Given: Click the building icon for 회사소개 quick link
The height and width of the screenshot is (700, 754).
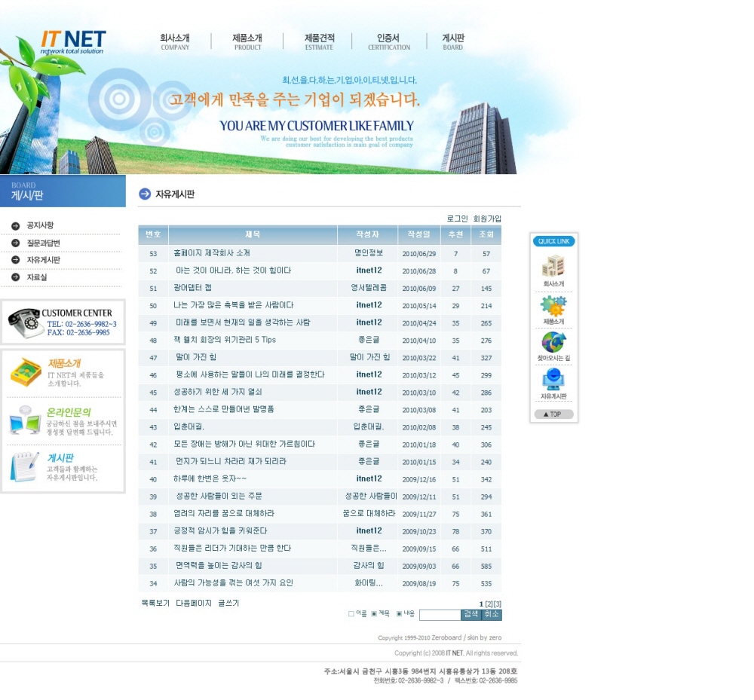Looking at the screenshot, I should 553,267.
